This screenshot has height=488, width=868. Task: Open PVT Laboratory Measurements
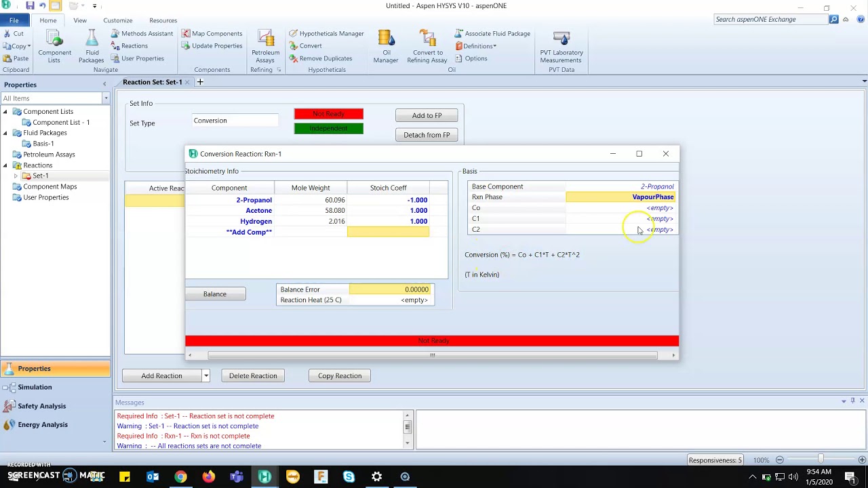[561, 47]
